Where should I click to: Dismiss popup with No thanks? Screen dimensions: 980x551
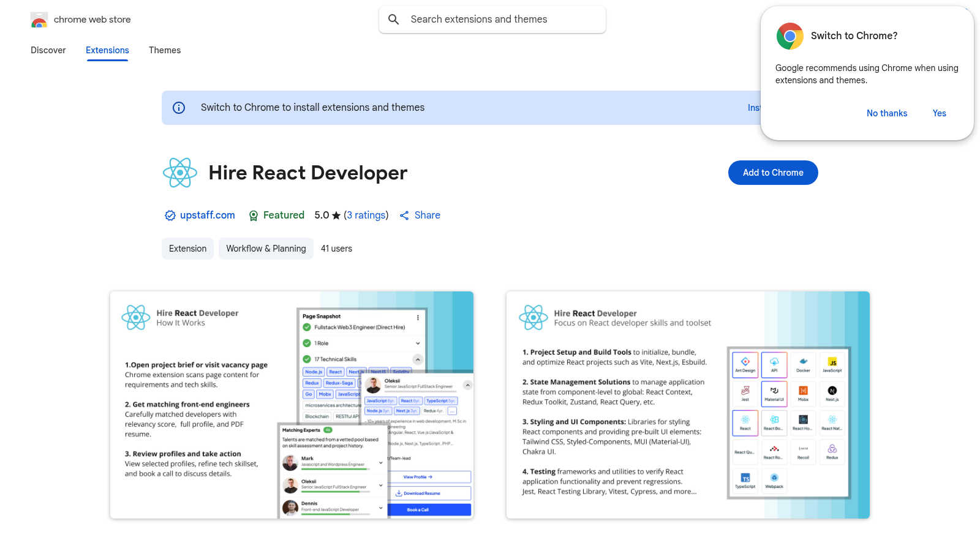point(887,113)
